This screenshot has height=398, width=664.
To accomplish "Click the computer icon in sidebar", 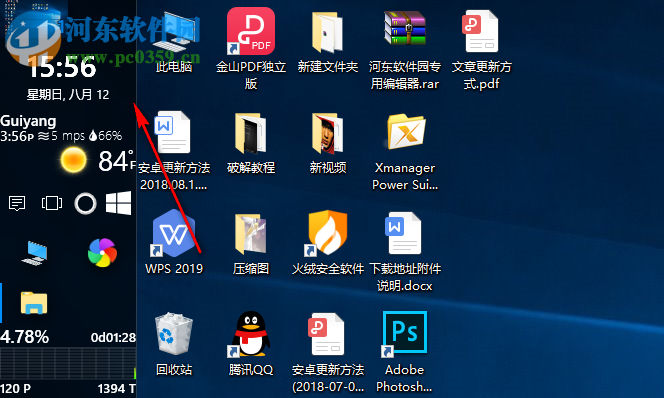I will pos(35,253).
